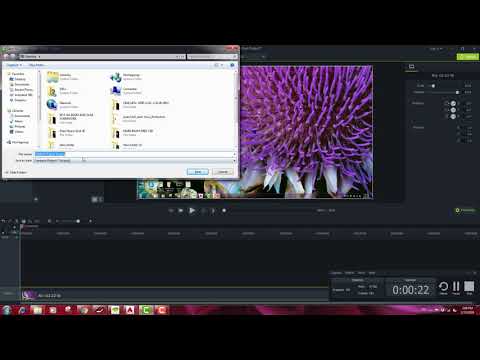Collapse the Libraries group in navigation pane
480x360 pixels.
click(15, 111)
